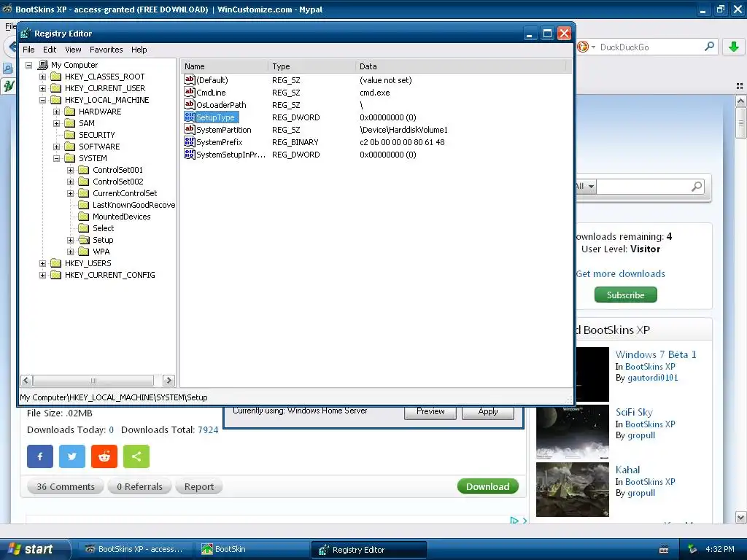
Task: Share page on Twitter in browser
Action: (x=72, y=456)
